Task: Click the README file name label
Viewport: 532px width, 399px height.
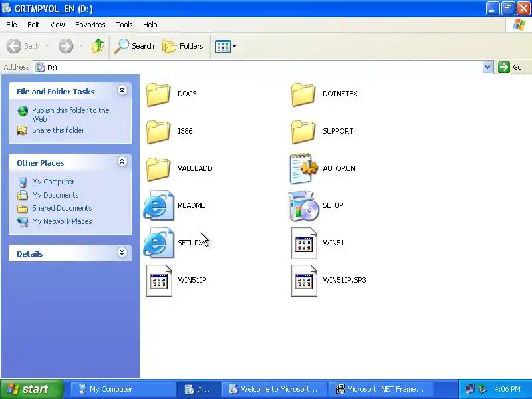Action: [x=192, y=205]
